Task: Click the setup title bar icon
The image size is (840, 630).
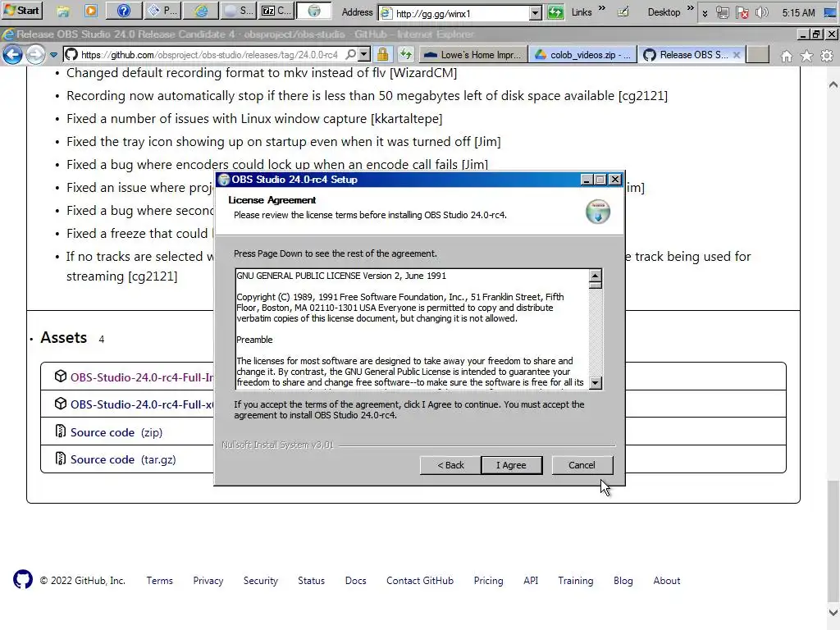Action: [x=224, y=180]
